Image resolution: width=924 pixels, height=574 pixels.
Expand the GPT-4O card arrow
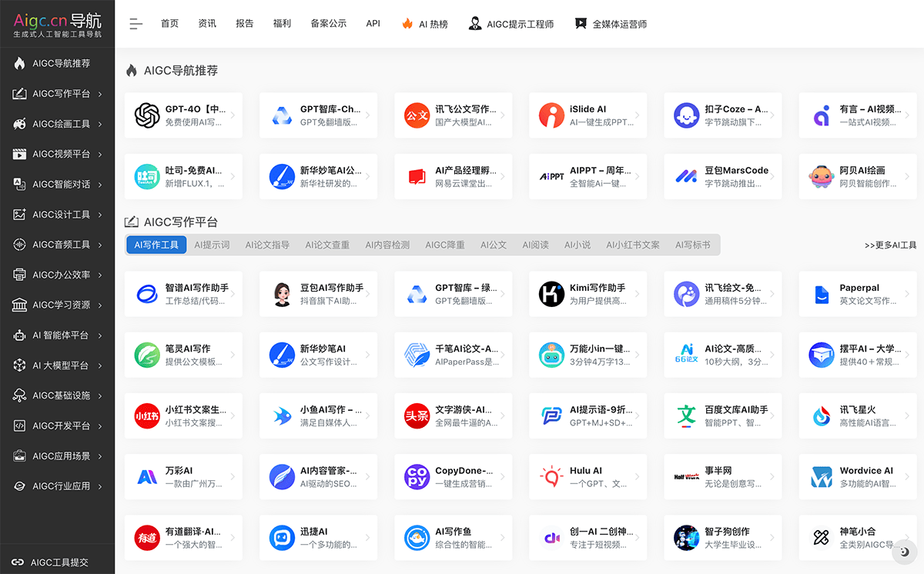point(235,115)
